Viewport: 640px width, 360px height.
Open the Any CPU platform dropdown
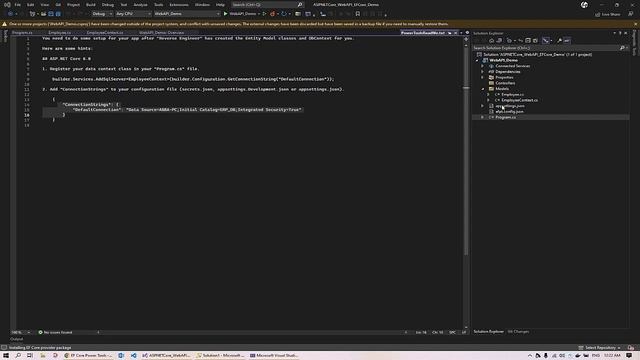133,14
